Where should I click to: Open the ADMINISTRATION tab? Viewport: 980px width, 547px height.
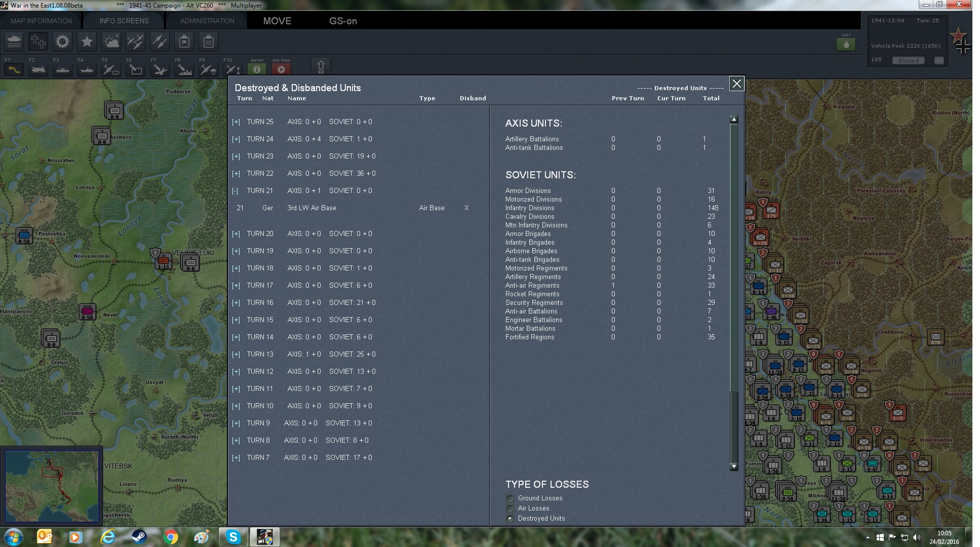(x=207, y=21)
